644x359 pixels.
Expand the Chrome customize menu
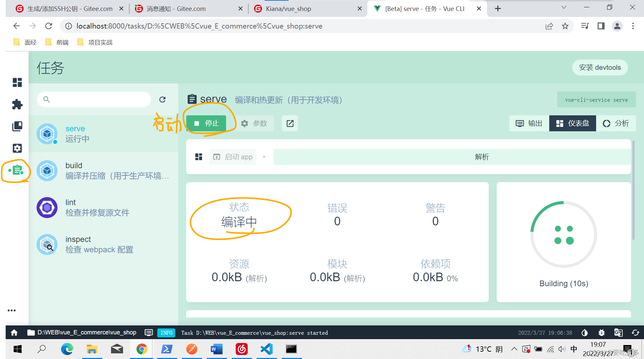pyautogui.click(x=633, y=26)
